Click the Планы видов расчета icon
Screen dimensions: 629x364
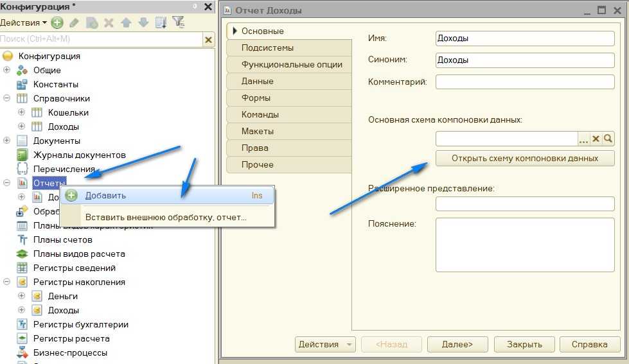[22, 254]
